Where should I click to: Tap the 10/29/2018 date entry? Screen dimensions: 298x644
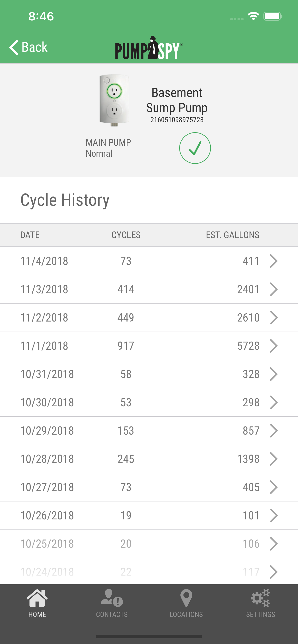pos(47,431)
